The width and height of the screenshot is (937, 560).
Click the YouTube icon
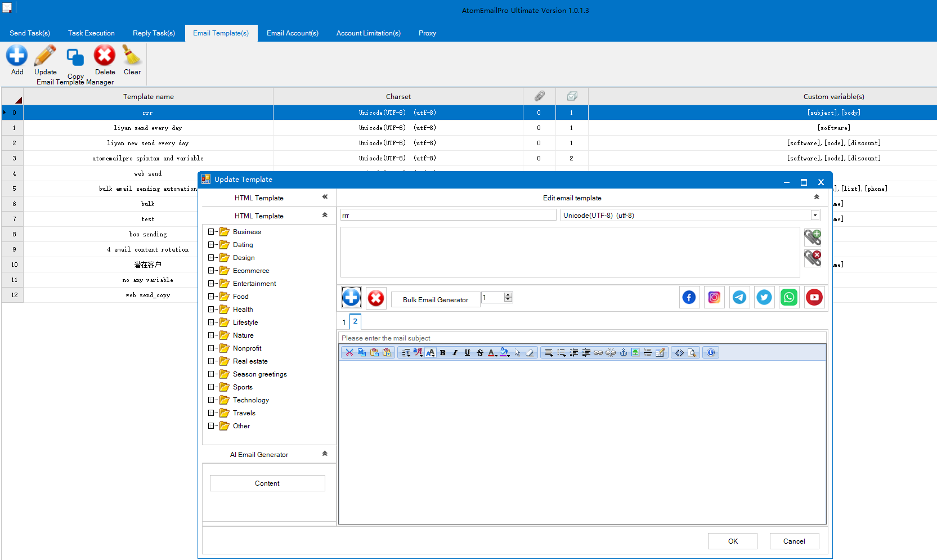[814, 297]
